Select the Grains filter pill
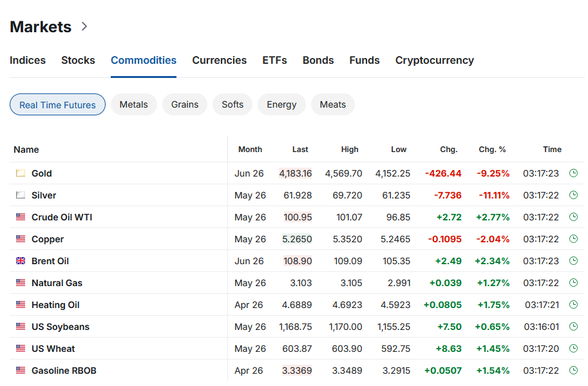Image resolution: width=588 pixels, height=386 pixels. (185, 104)
